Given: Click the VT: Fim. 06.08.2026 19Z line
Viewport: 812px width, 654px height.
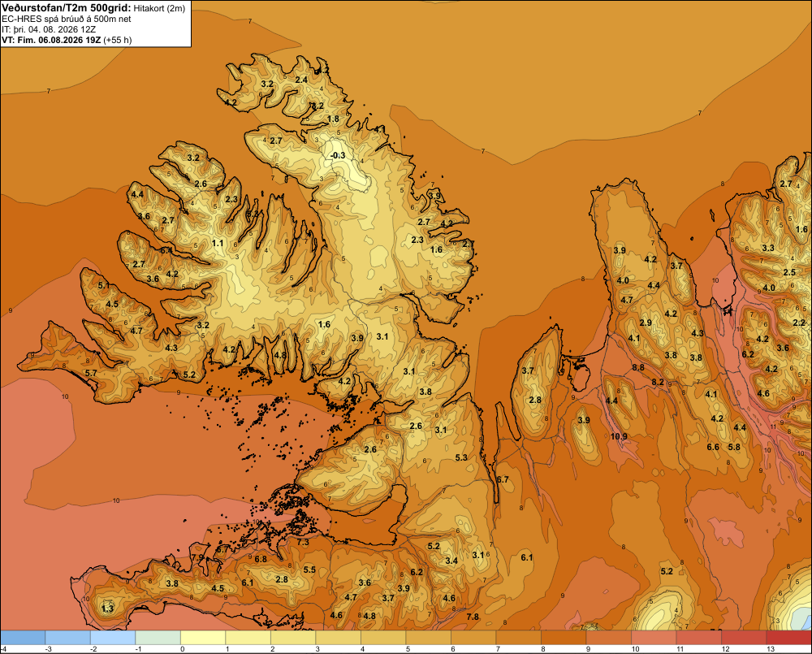Looking at the screenshot, I should (x=67, y=40).
